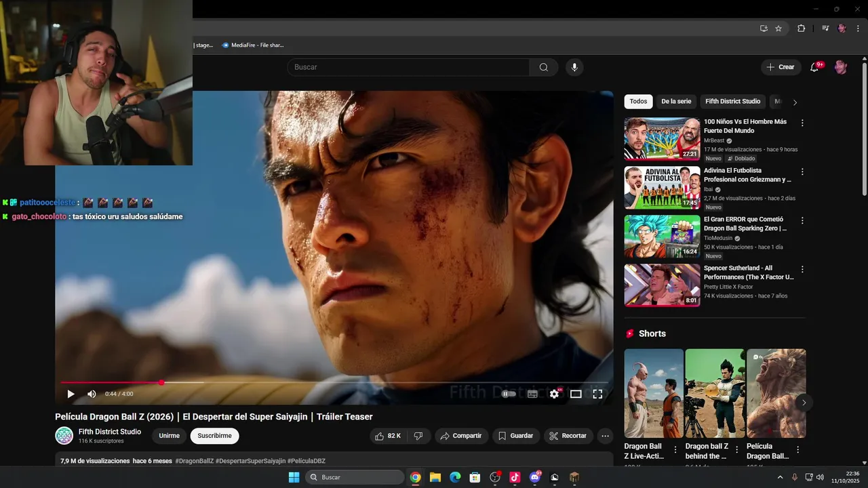Open the Crear create menu

coord(781,67)
